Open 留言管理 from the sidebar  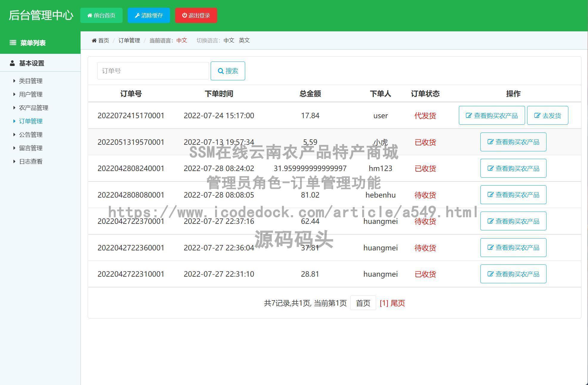click(30, 148)
